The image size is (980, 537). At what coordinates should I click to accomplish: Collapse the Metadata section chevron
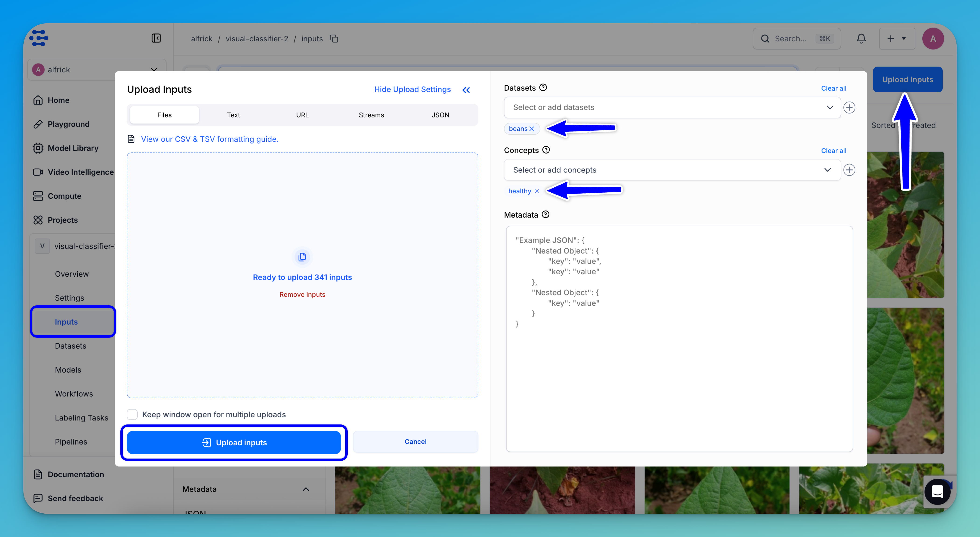pos(305,489)
